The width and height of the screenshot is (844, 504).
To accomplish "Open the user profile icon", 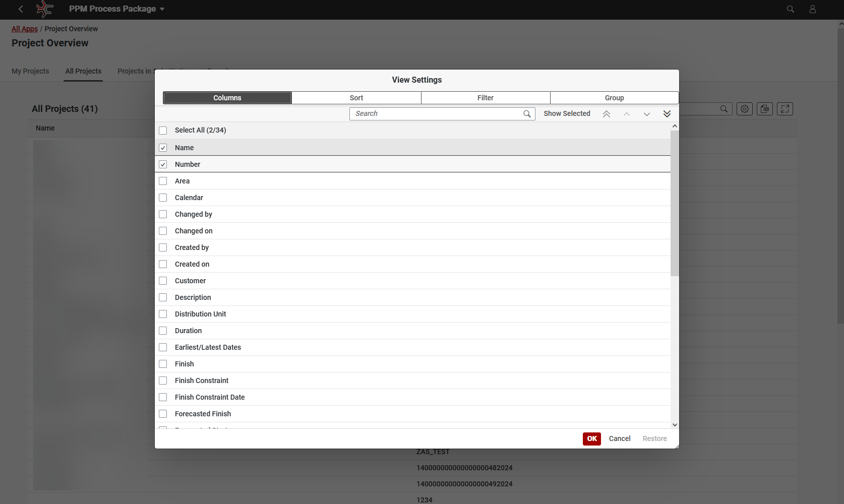I will click(x=813, y=9).
